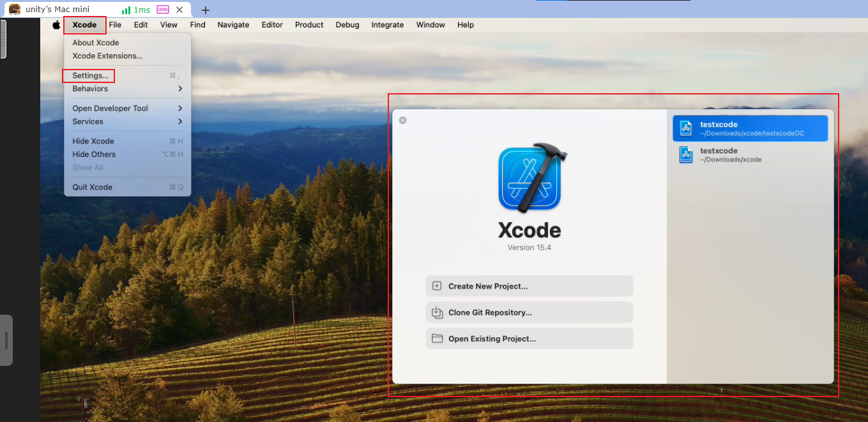Open the Navigate menu
Screen dimensions: 868x422
[x=233, y=25]
